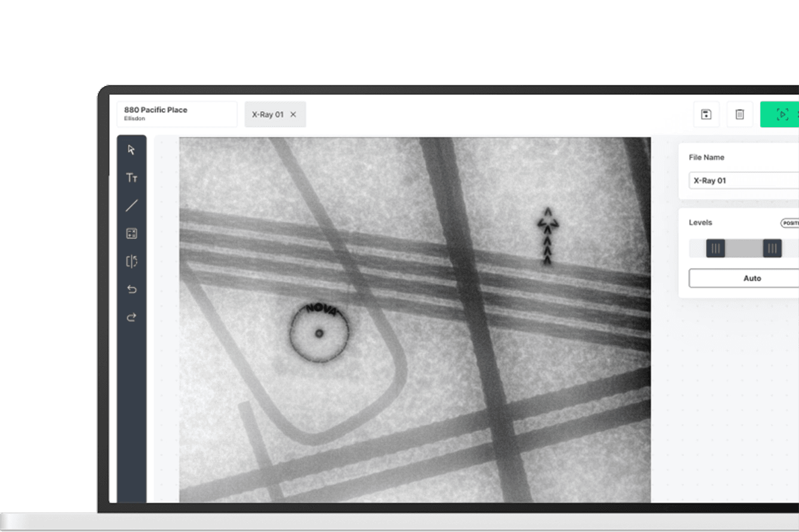The image size is (799, 532).
Task: Click the X-ray image in the canvas
Action: tap(415, 319)
